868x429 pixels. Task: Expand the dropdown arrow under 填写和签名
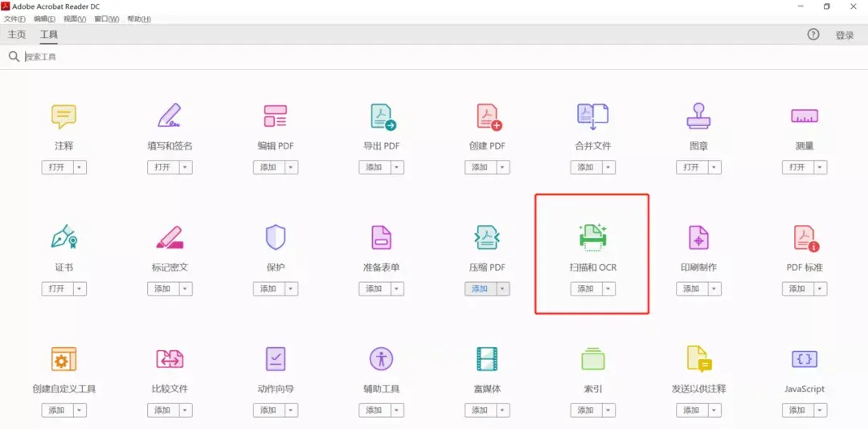[x=186, y=167]
